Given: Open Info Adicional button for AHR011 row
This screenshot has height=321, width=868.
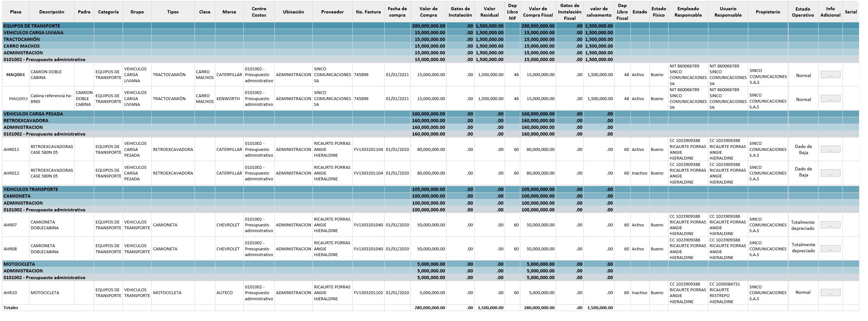Looking at the screenshot, I should 830,149.
